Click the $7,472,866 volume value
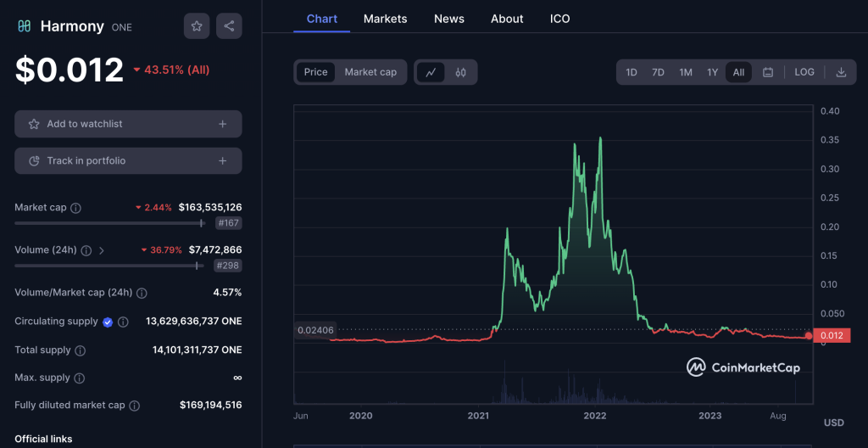This screenshot has height=448, width=868. (214, 250)
